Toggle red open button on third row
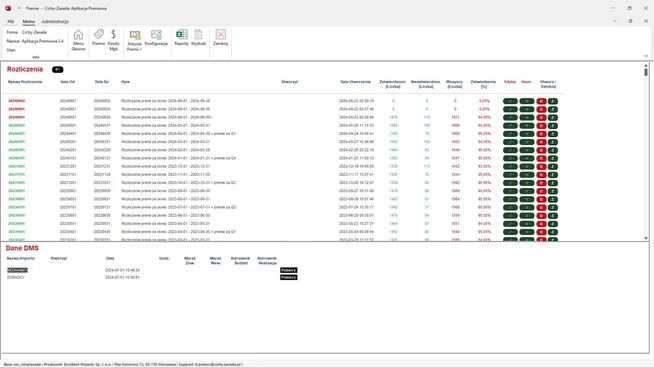 pos(541,117)
